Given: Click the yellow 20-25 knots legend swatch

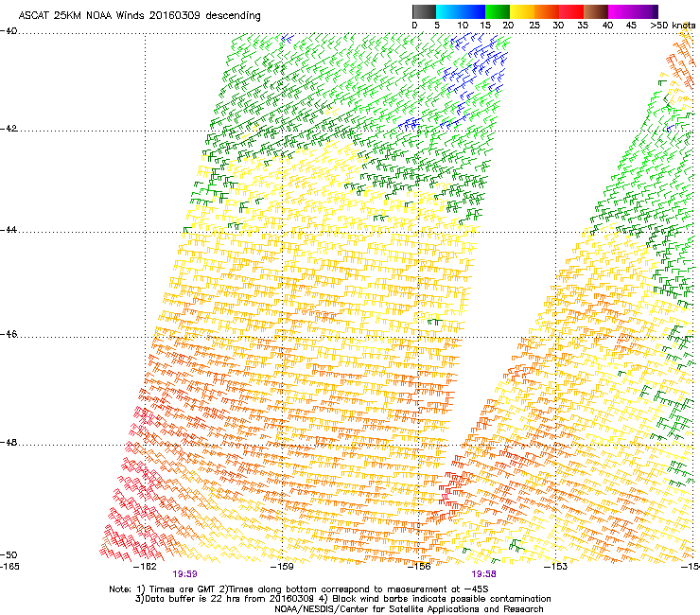Looking at the screenshot, I should pyautogui.click(x=522, y=11).
